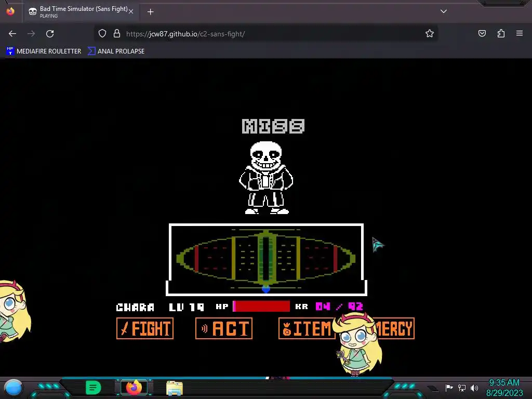Bookmark this page with the star icon
The width and height of the screenshot is (532, 399).
click(x=430, y=33)
